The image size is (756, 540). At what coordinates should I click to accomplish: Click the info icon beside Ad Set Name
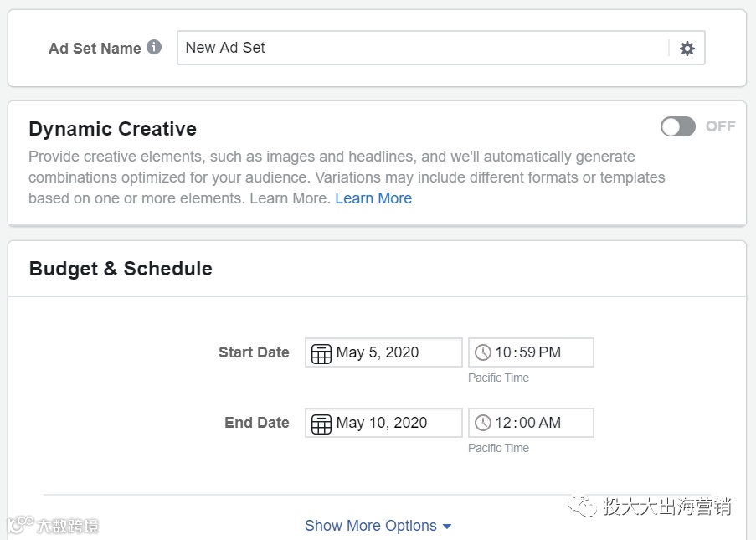click(154, 47)
